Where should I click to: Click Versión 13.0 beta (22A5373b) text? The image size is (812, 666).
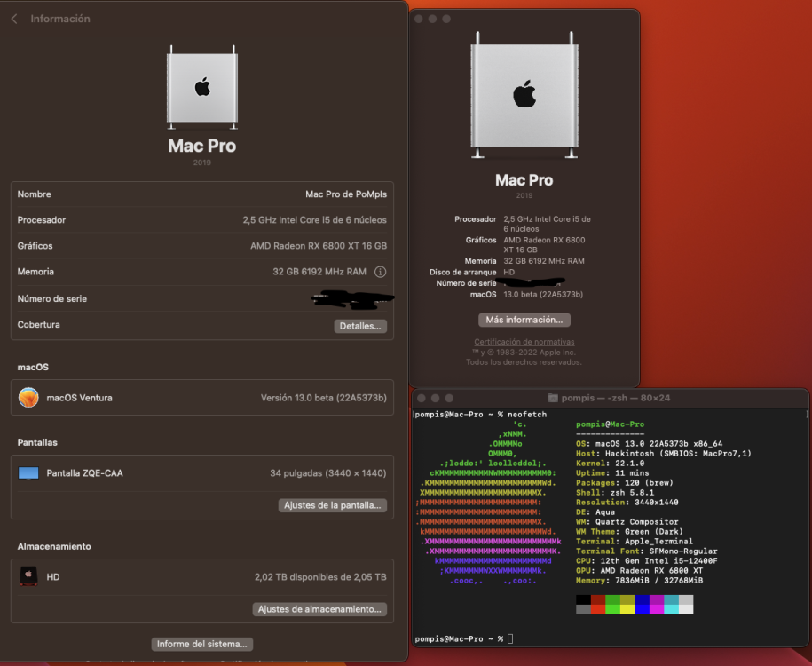click(324, 398)
